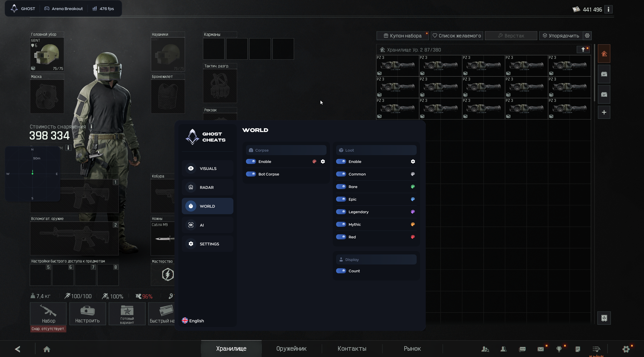Toggle Legendary loot switch

341,212
